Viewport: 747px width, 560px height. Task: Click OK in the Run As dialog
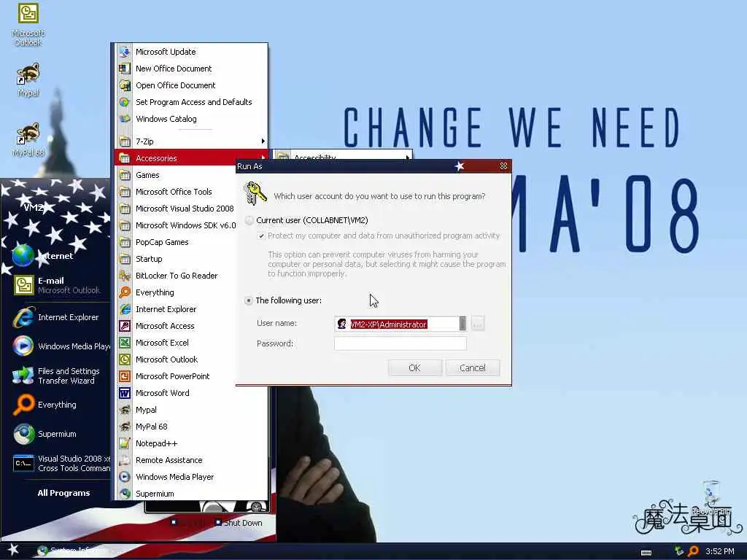(414, 367)
